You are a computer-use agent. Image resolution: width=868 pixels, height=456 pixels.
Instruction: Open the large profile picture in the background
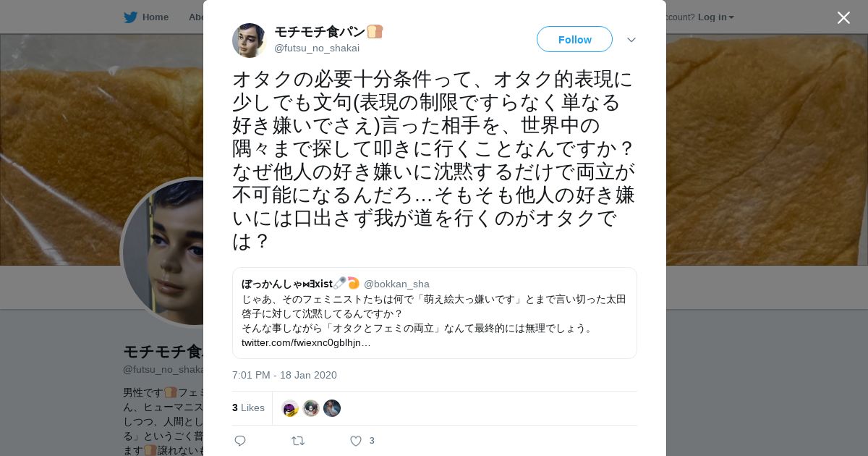(163, 252)
